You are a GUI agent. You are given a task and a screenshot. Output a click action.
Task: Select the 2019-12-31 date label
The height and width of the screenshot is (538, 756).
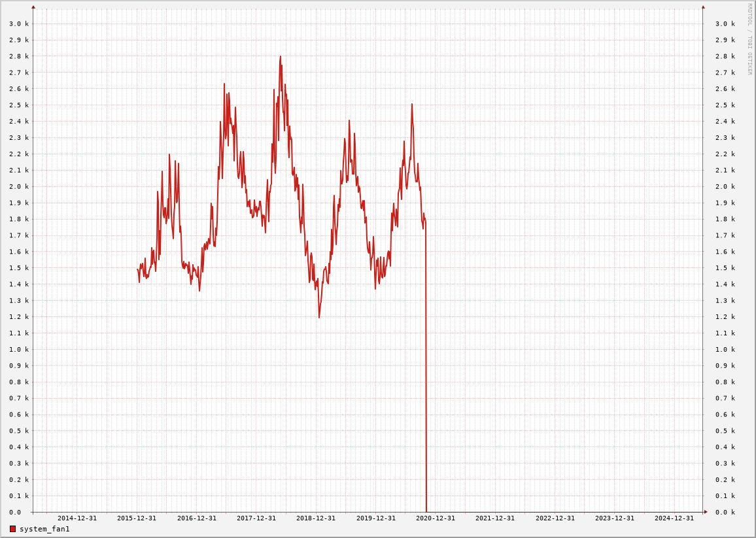(376, 518)
